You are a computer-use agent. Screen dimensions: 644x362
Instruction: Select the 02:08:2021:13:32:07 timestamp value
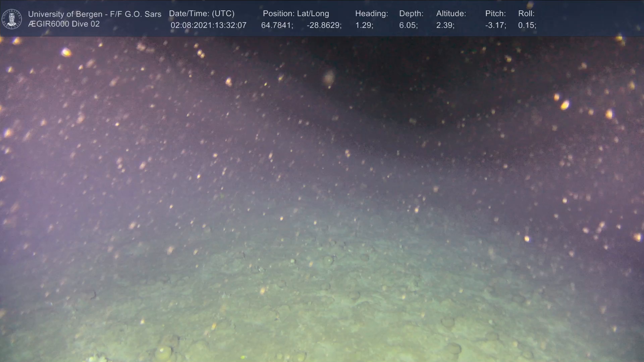(x=208, y=25)
